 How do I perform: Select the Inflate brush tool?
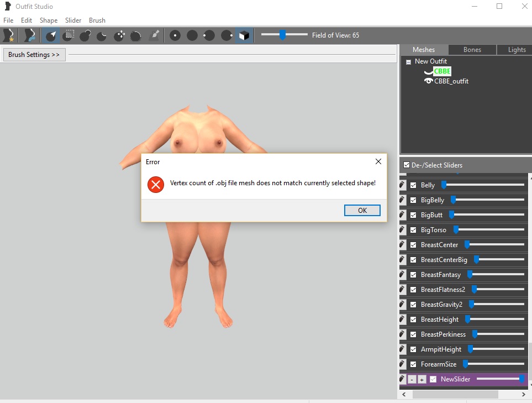(85, 35)
